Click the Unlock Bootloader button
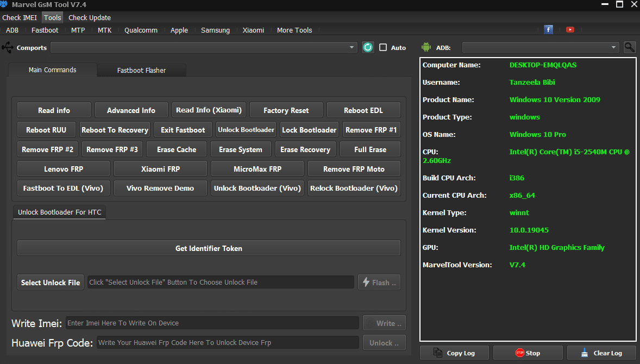 [x=246, y=130]
